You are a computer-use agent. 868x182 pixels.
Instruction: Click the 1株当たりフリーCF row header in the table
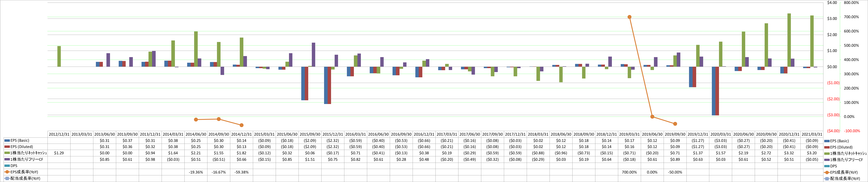tap(26, 159)
